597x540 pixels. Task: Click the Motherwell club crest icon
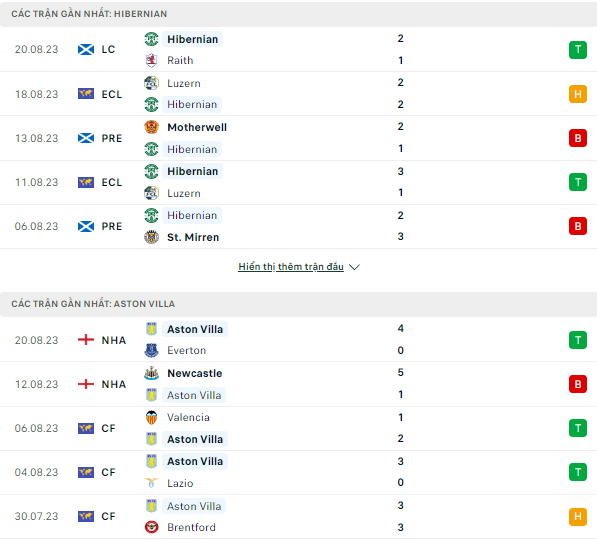(x=151, y=127)
